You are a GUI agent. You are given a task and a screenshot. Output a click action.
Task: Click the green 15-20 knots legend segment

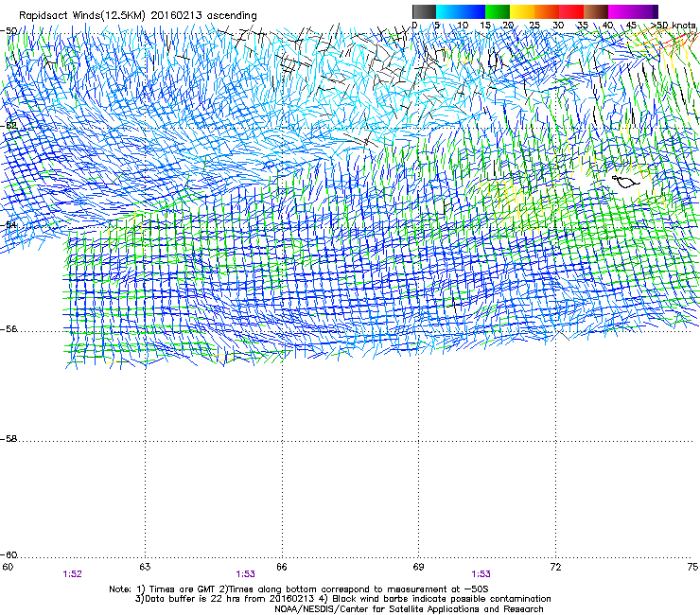(498, 11)
